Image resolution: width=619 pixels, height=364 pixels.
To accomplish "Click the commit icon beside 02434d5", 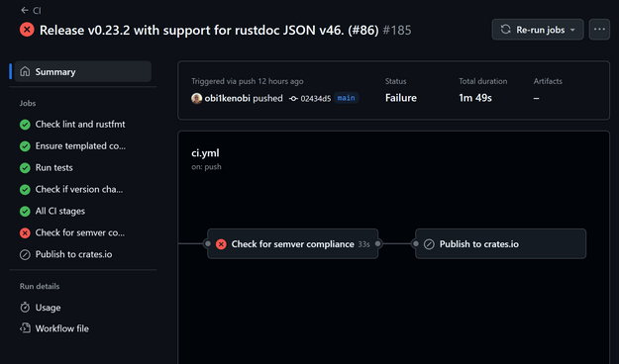I will 293,98.
